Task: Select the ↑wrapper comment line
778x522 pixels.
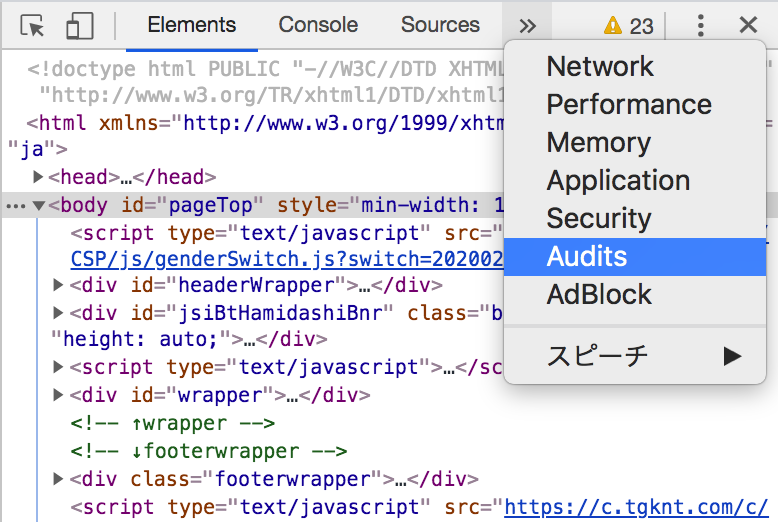Action: pyautogui.click(x=173, y=423)
